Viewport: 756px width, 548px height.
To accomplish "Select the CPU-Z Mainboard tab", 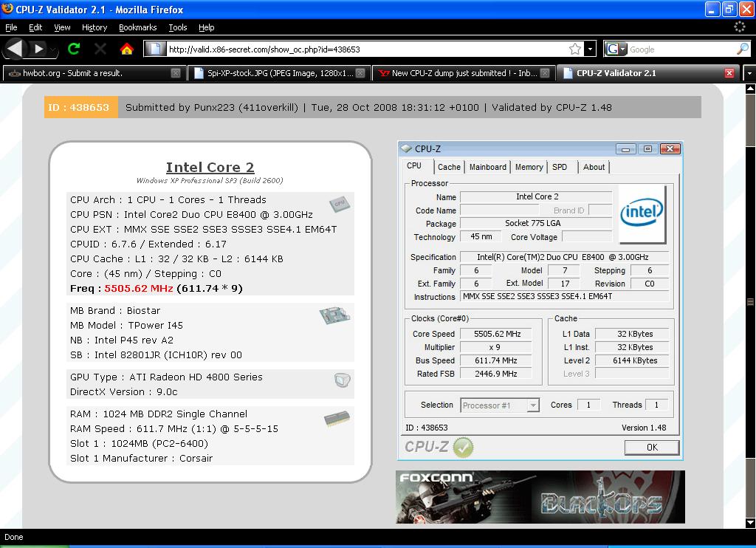I will pos(487,167).
